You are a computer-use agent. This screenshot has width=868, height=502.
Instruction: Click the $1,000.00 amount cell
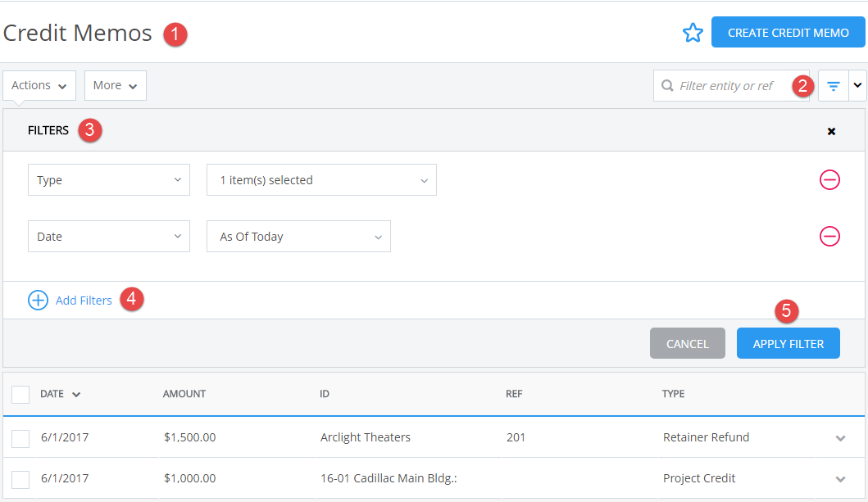190,478
